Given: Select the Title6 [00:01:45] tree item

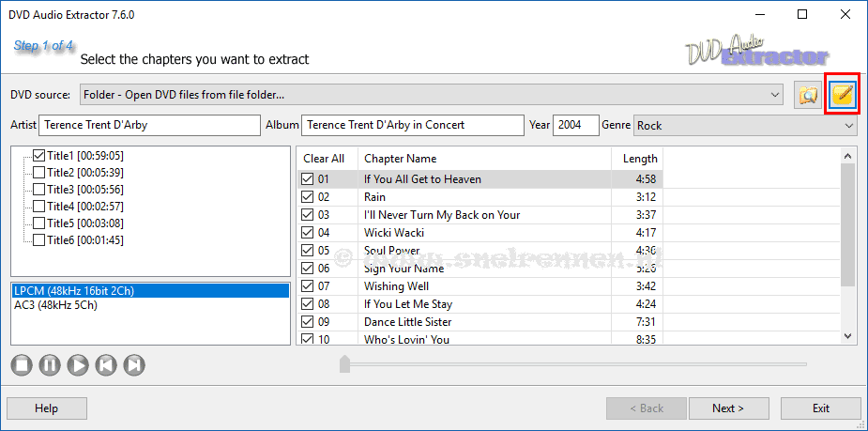Looking at the screenshot, I should coord(85,240).
